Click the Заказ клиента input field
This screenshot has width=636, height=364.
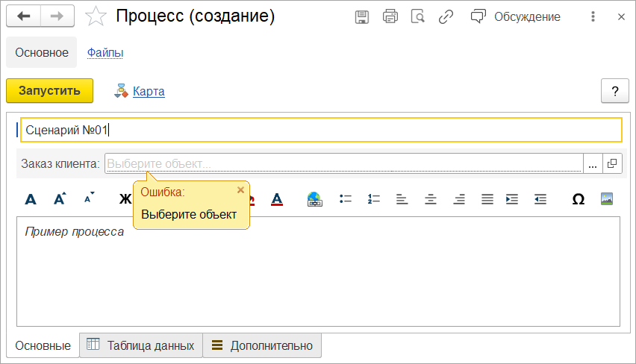coord(343,163)
